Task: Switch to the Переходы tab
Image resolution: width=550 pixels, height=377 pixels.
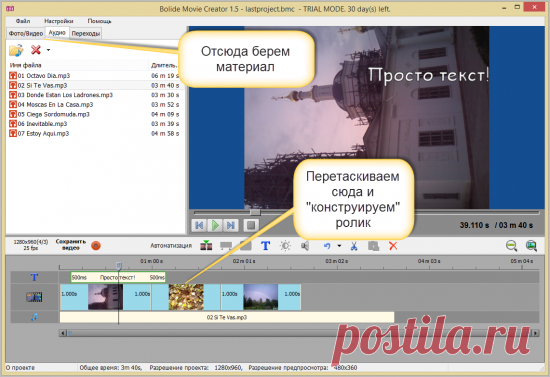Action: pos(86,33)
